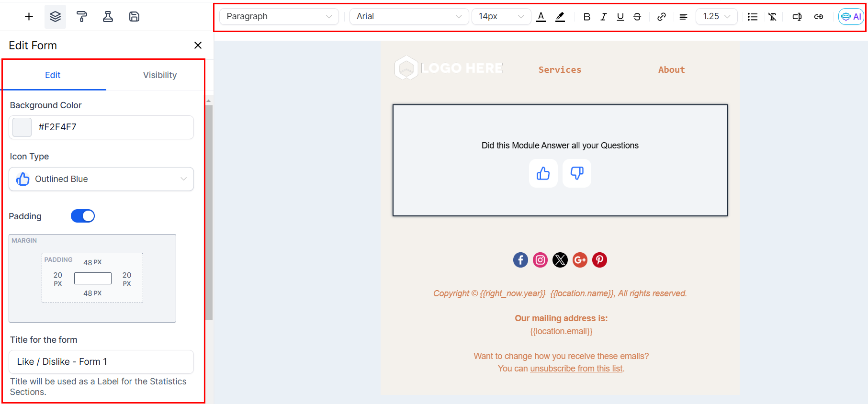This screenshot has height=404, width=868.
Task: Toggle bold text formatting
Action: (586, 17)
